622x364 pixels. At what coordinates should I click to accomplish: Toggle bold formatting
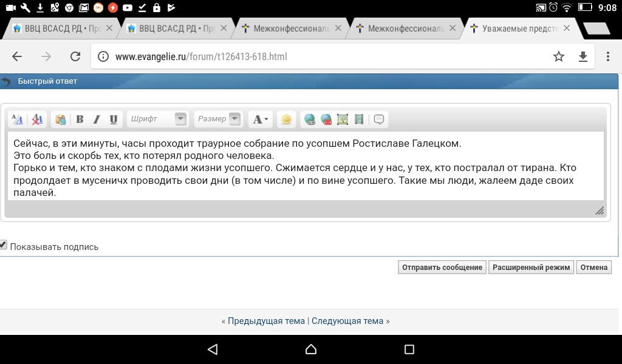(80, 120)
